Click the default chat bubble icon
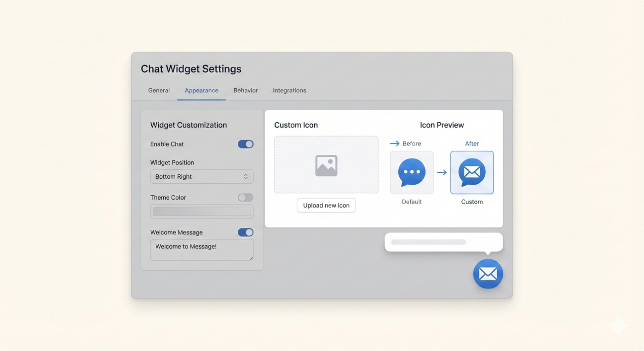 coord(411,172)
